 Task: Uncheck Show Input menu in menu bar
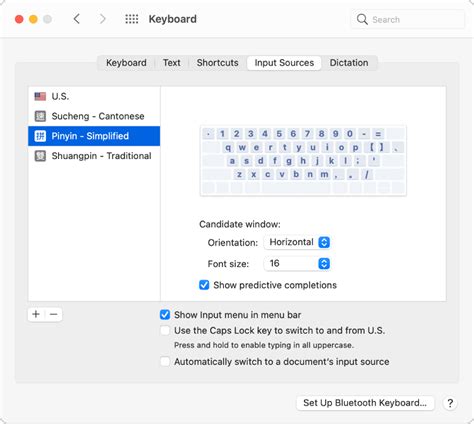click(165, 315)
